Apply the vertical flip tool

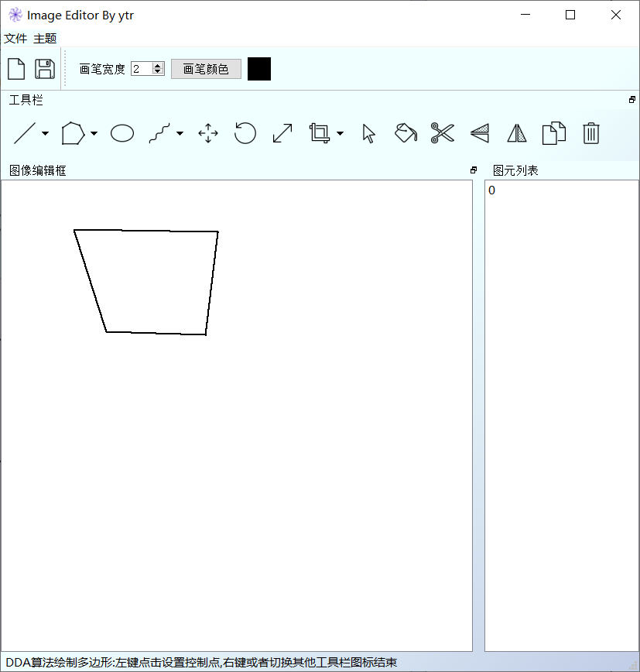coord(480,133)
